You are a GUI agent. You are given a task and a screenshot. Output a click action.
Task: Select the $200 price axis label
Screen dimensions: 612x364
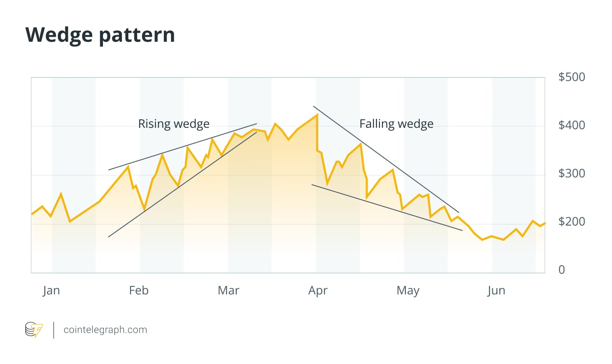[571, 221]
